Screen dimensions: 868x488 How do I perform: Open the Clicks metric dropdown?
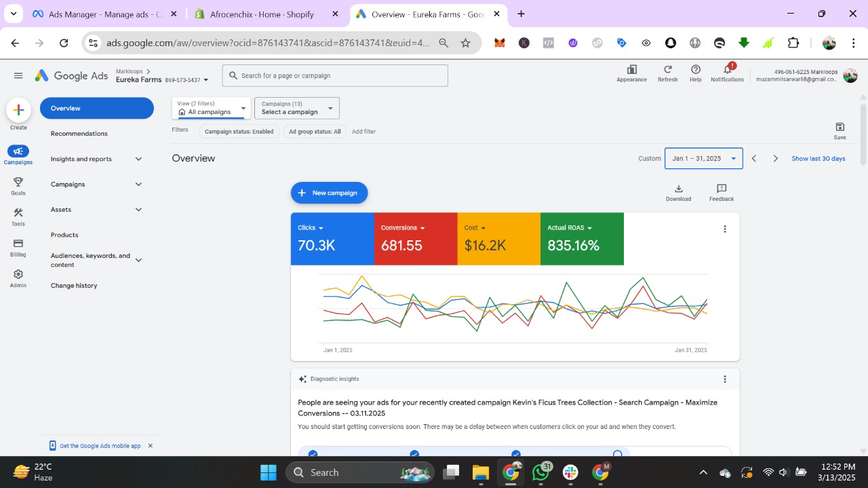tap(311, 228)
